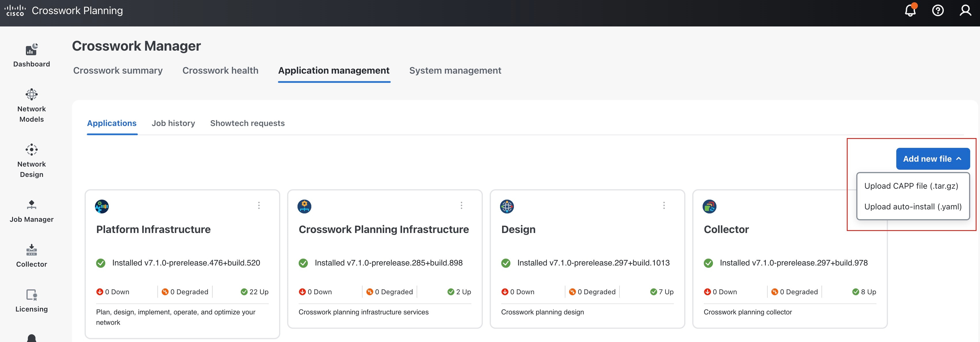Select Upload CAPP file (.tar.gz)

pos(911,186)
